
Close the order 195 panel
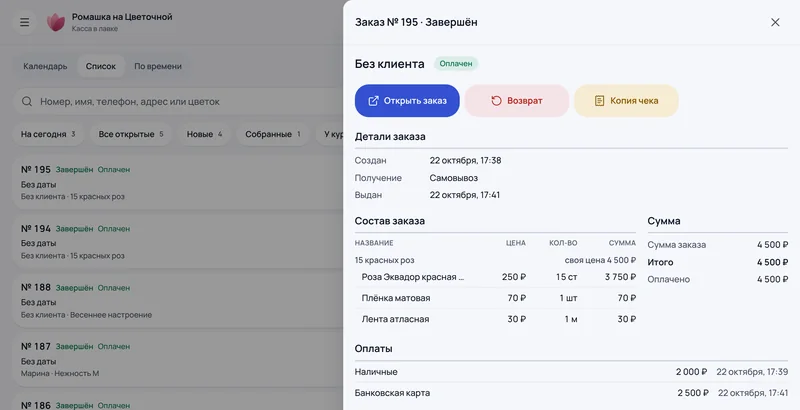click(775, 22)
